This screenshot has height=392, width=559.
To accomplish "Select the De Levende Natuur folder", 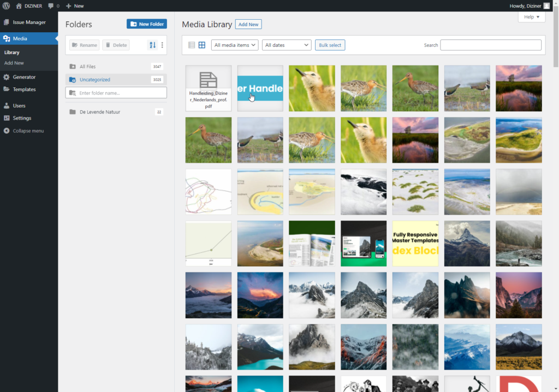I will click(x=99, y=112).
